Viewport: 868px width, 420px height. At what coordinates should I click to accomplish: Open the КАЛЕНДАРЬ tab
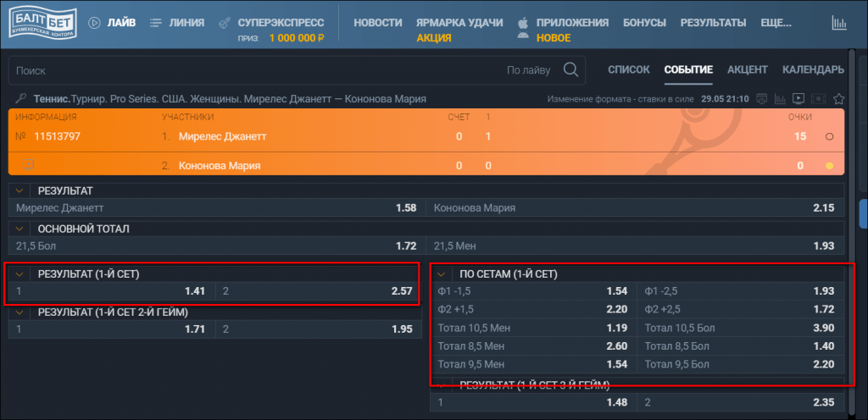pos(812,70)
